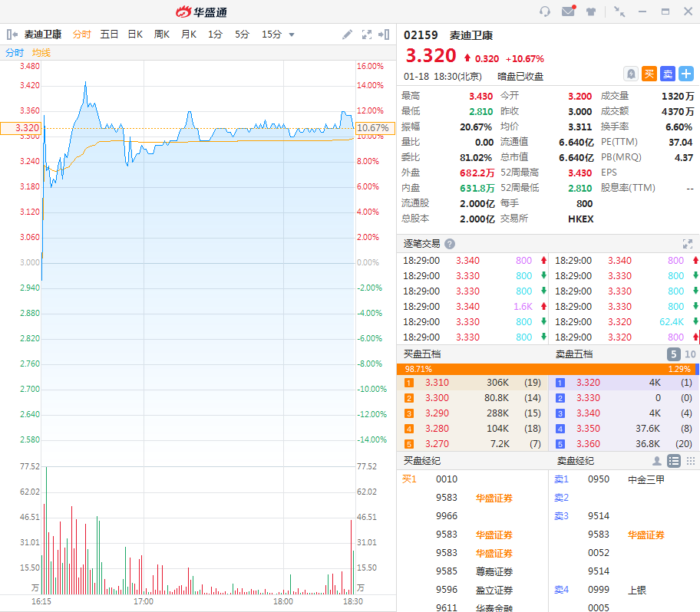Toggle the 均线 line legend

[x=41, y=53]
